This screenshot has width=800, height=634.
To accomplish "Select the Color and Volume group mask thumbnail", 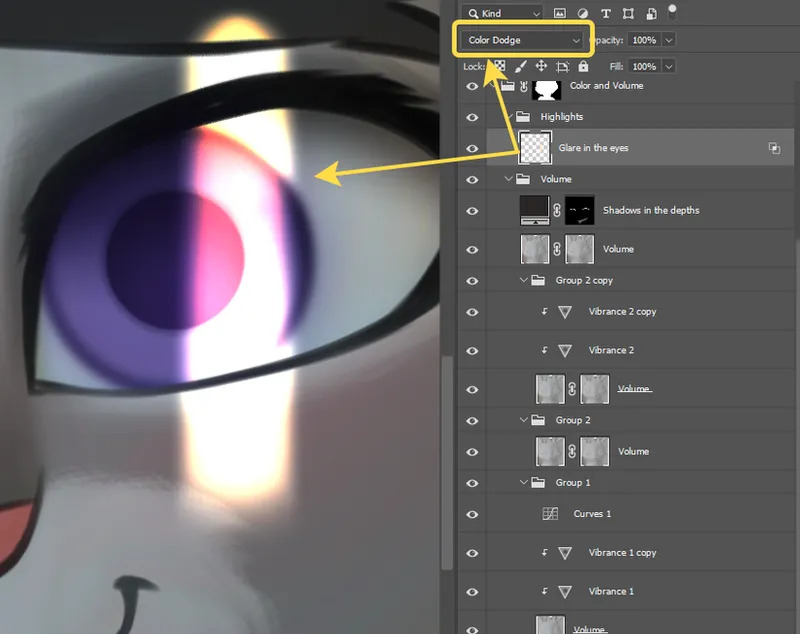I will pos(546,90).
